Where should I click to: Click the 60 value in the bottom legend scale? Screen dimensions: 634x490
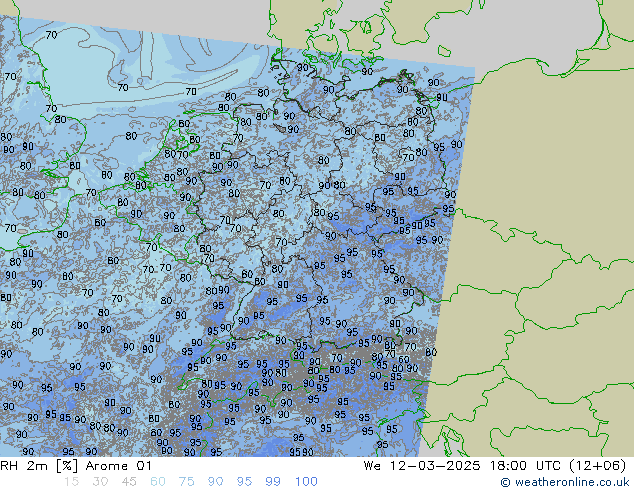point(158,482)
